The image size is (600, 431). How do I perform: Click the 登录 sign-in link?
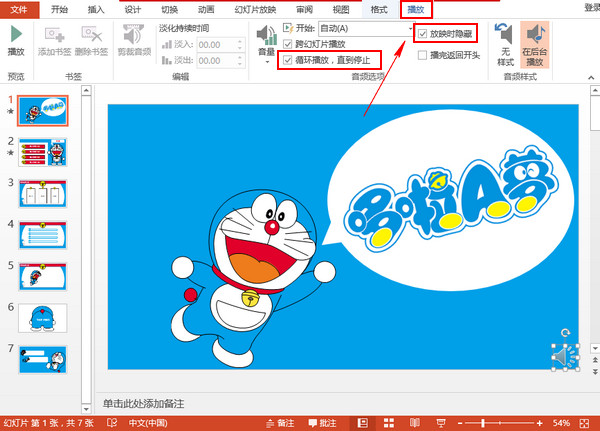point(592,8)
